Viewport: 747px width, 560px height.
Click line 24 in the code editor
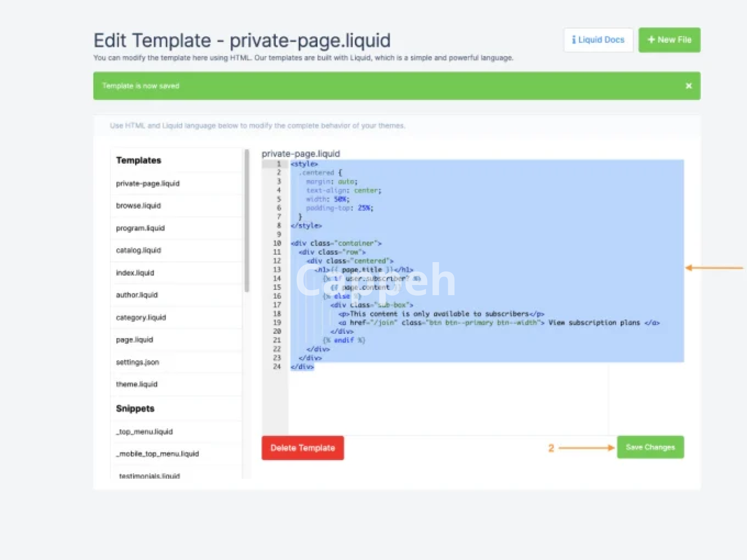pyautogui.click(x=302, y=367)
